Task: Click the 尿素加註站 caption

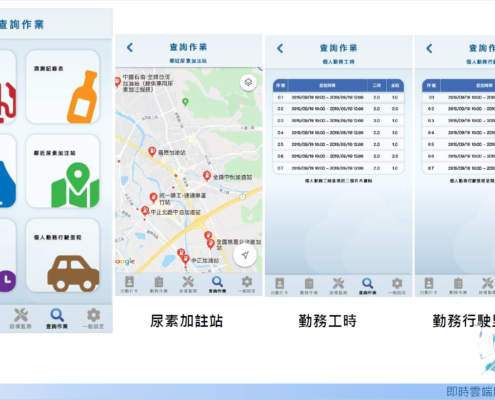Action: 186,321
